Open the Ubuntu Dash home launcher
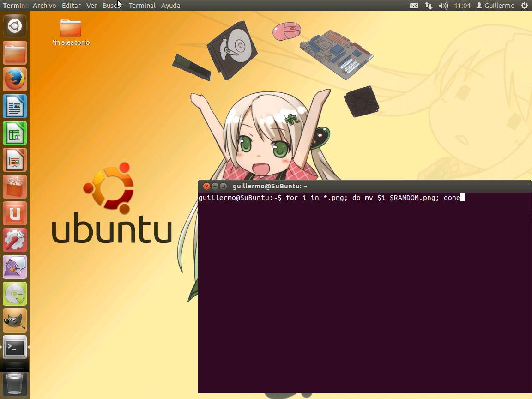Image resolution: width=532 pixels, height=399 pixels. (15, 26)
